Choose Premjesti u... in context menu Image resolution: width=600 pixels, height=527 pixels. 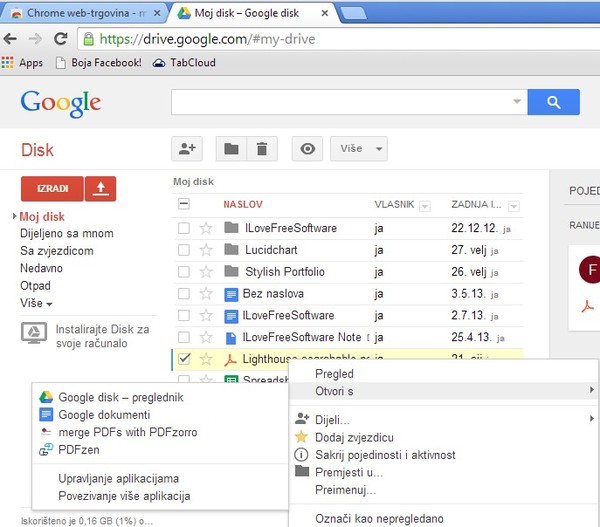tap(349, 472)
